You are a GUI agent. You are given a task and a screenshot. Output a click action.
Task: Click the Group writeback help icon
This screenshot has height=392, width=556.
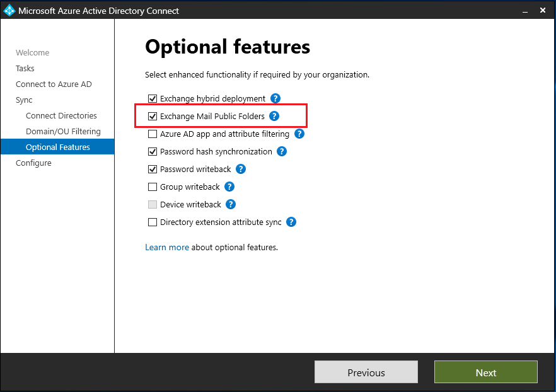pos(229,187)
